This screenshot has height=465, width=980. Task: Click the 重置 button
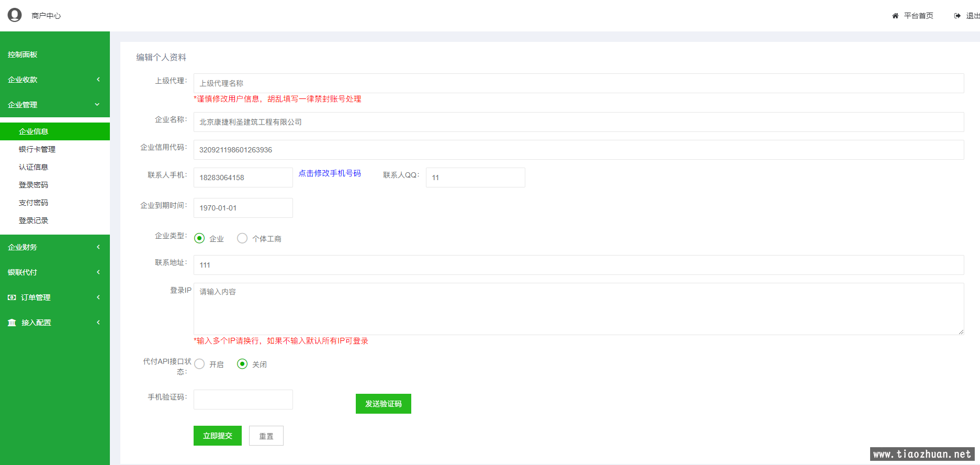(x=266, y=436)
